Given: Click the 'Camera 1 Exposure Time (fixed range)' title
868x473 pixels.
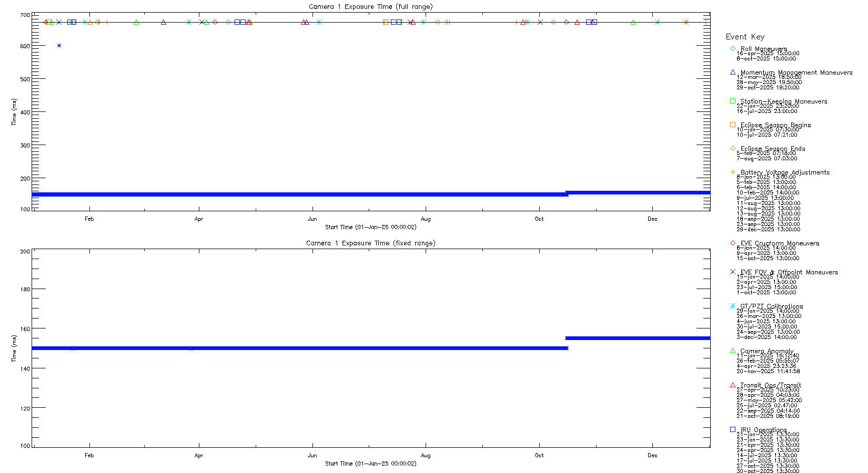Looking at the screenshot, I should click(370, 243).
